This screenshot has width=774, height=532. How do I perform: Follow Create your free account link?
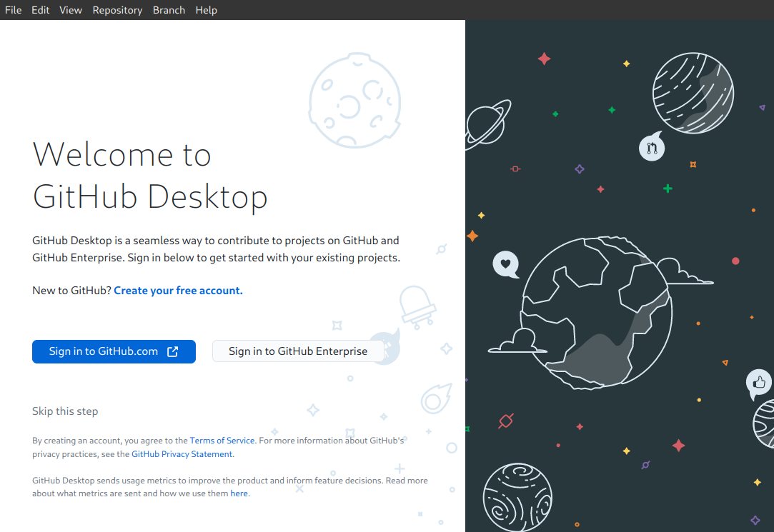point(178,291)
